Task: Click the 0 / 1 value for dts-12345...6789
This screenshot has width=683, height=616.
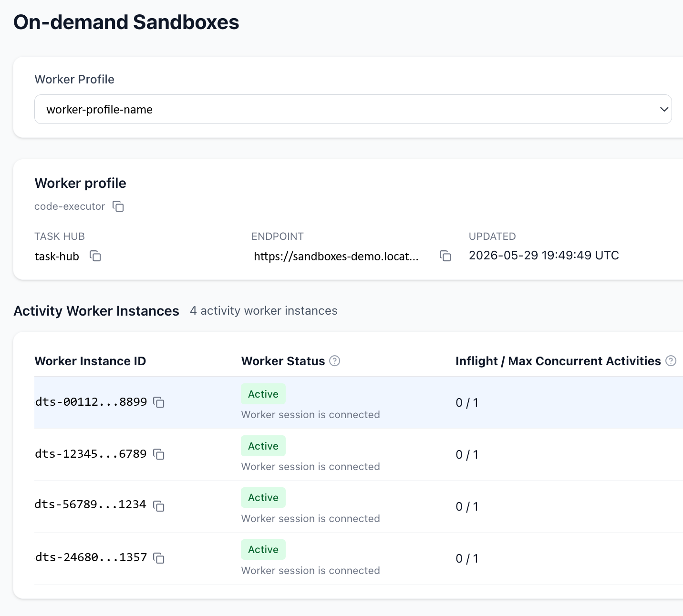Action: (x=467, y=455)
